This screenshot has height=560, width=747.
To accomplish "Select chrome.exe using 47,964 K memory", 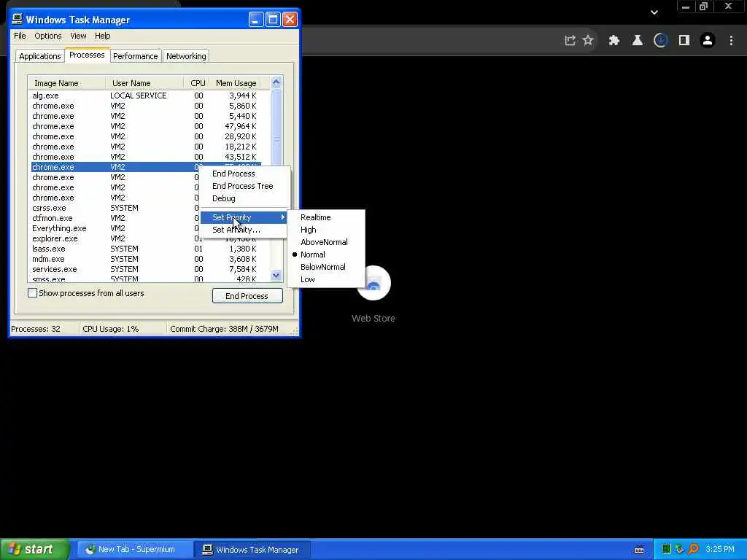I will (x=145, y=126).
